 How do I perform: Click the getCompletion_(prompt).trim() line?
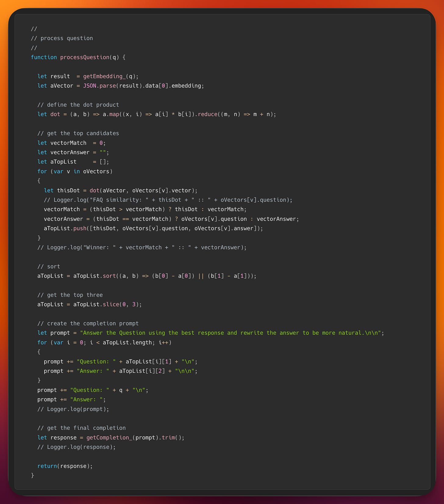tap(111, 437)
